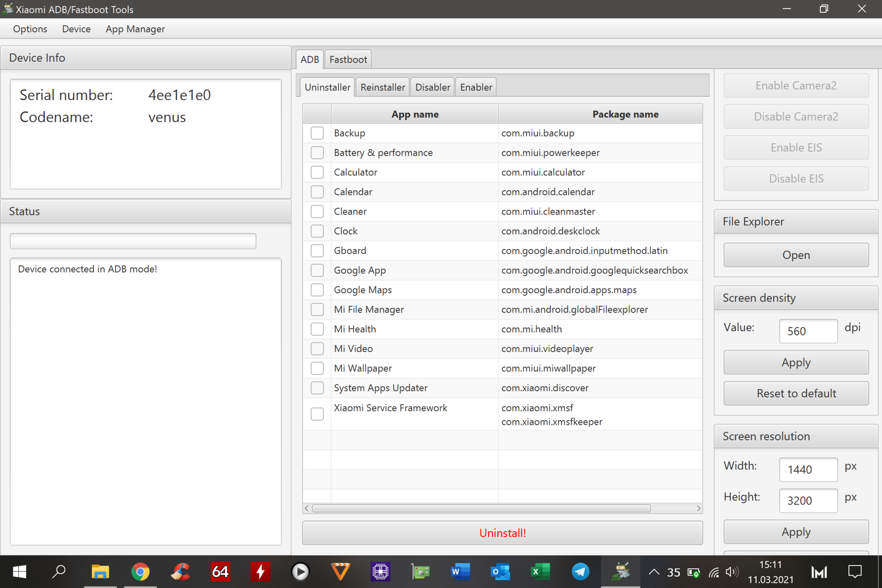Open Telegram from taskbar
This screenshot has height=588, width=882.
click(x=581, y=572)
